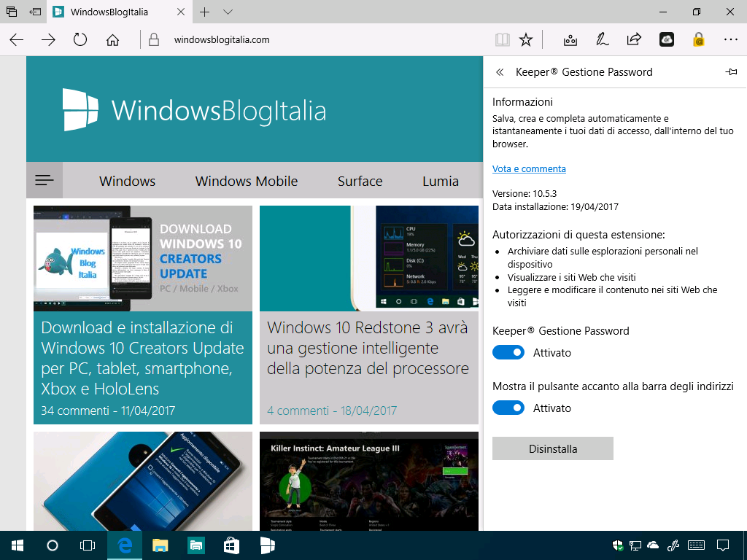Open Windows Store from taskbar

tap(231, 545)
